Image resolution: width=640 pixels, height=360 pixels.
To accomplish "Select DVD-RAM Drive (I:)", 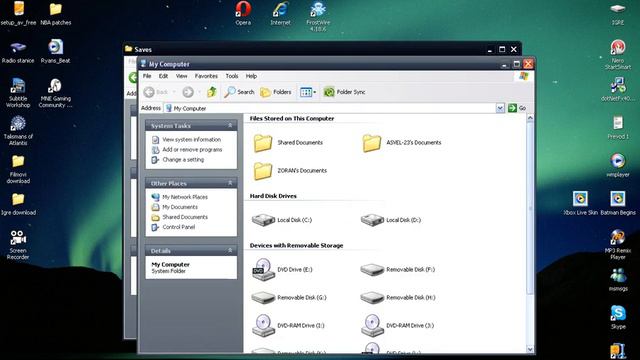I will pyautogui.click(x=288, y=325).
